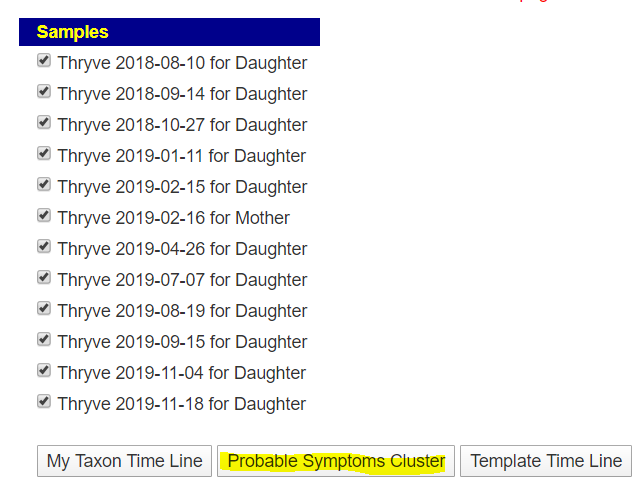Click the Samples header bar
The width and height of the screenshot is (636, 491).
(169, 32)
